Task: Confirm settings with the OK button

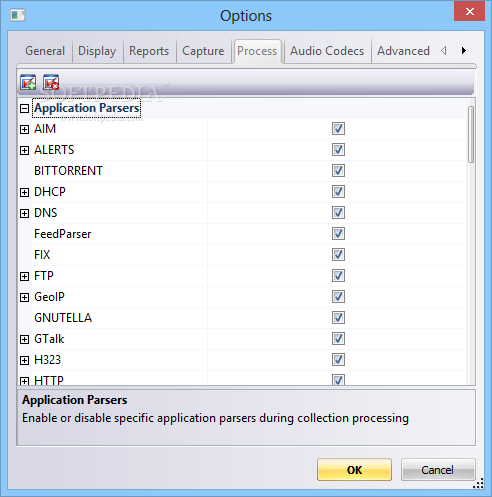Action: 354,470
